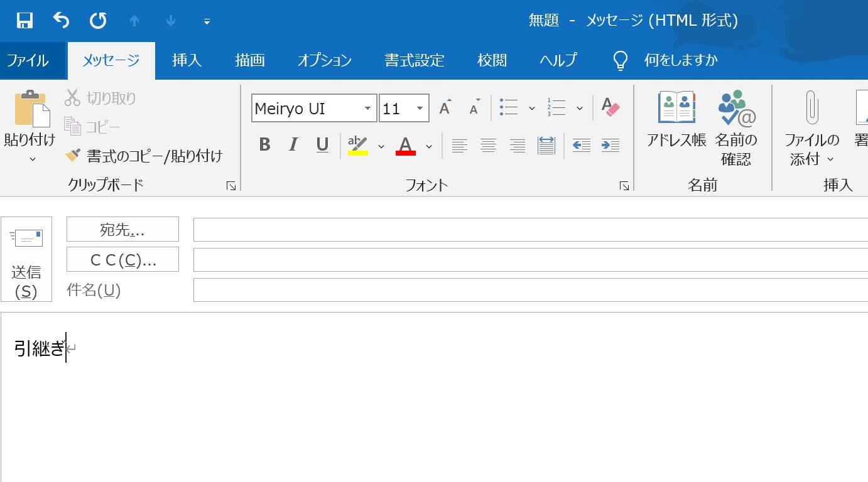Align text right

518,146
